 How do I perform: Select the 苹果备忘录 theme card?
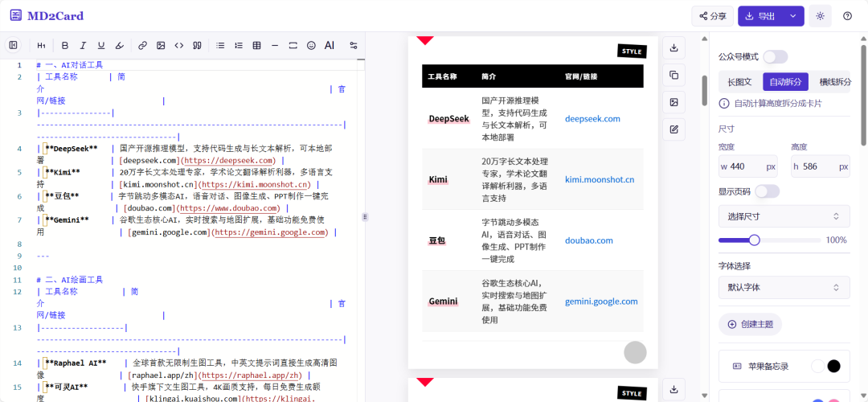pos(784,366)
